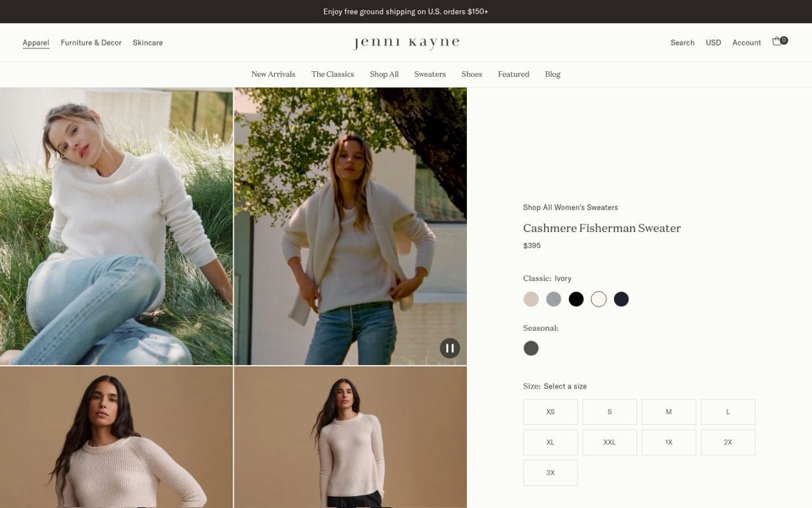
Task: Open video of model under tree
Action: pyautogui.click(x=350, y=226)
